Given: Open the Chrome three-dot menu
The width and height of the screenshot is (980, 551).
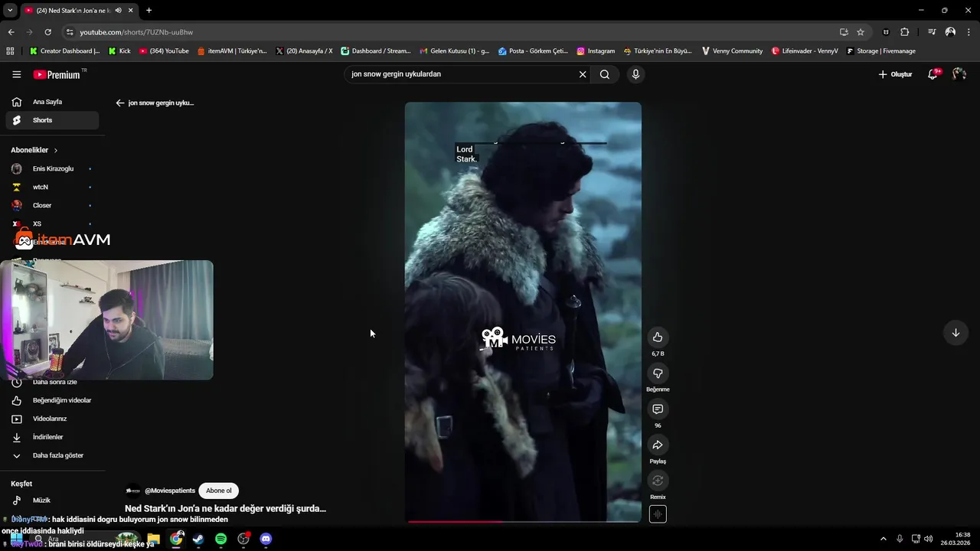Looking at the screenshot, I should 969,32.
